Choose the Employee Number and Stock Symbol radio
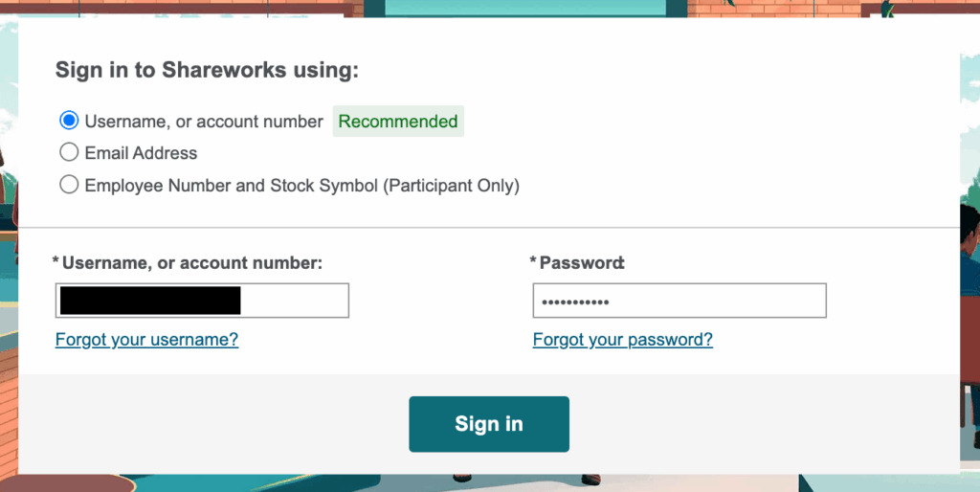 [69, 185]
